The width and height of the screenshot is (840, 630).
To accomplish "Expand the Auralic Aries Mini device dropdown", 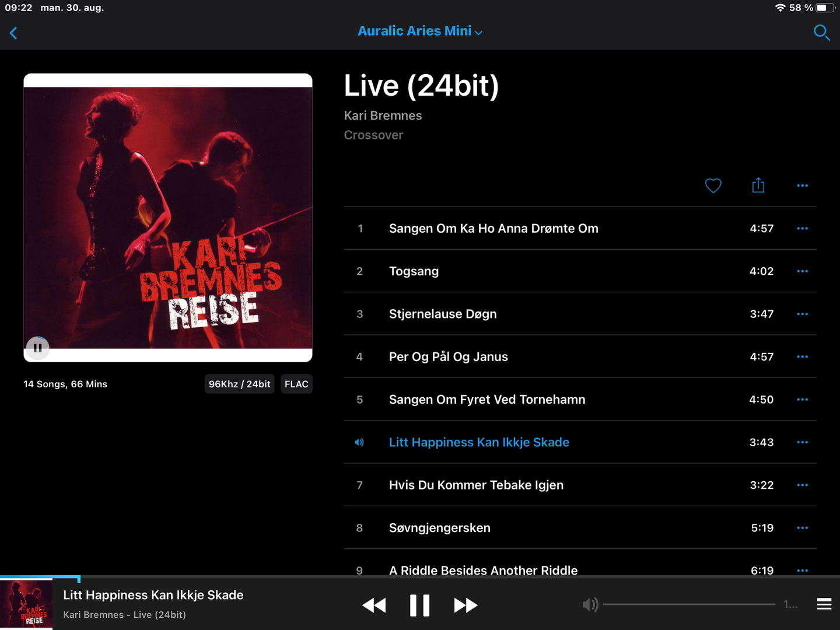I will click(x=420, y=32).
